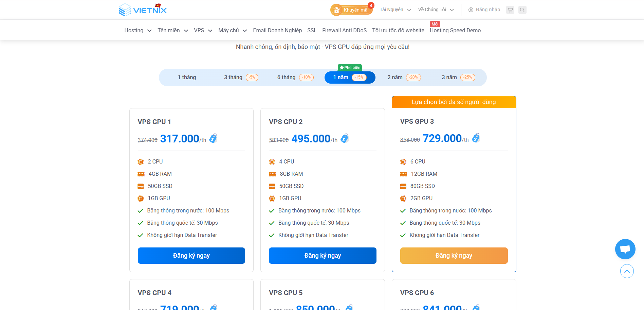
Task: Click the search magnifier icon
Action: [x=522, y=10]
